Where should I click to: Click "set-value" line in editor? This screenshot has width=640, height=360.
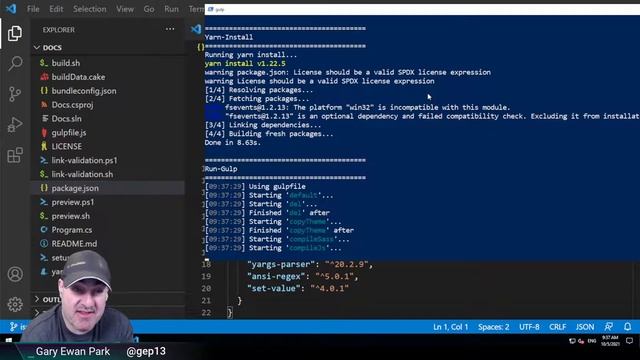pyautogui.click(x=298, y=289)
